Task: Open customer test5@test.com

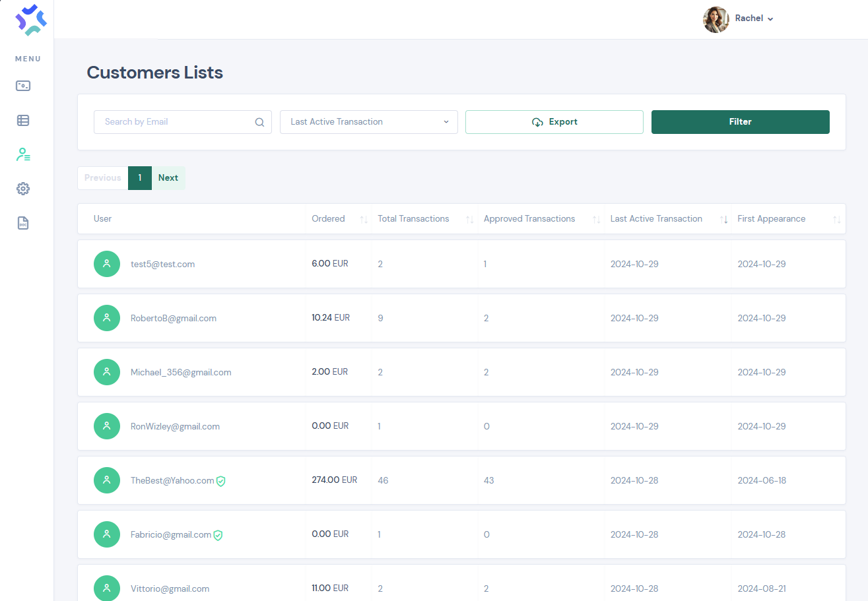Action: [x=162, y=264]
